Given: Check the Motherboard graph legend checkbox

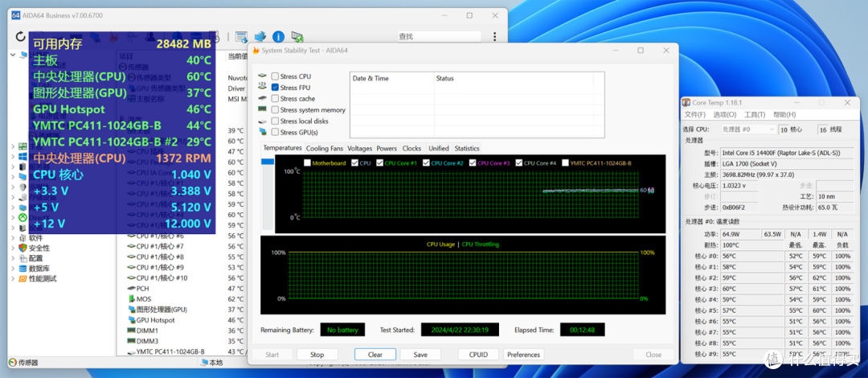Looking at the screenshot, I should pos(307,163).
